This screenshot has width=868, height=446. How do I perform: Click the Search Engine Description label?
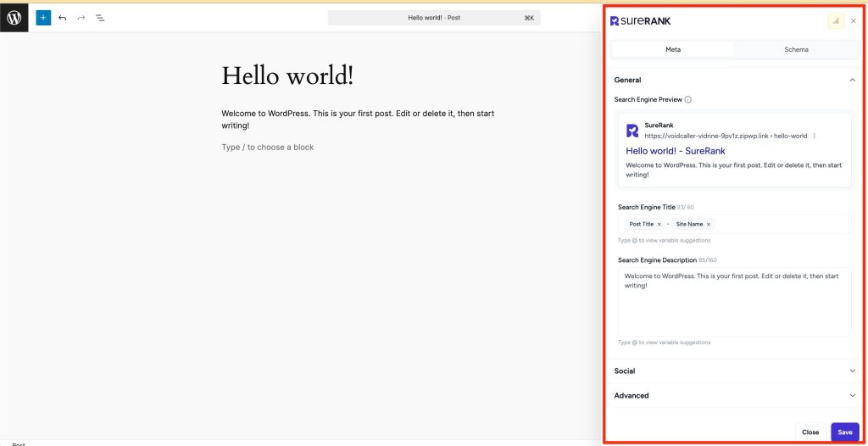click(657, 259)
